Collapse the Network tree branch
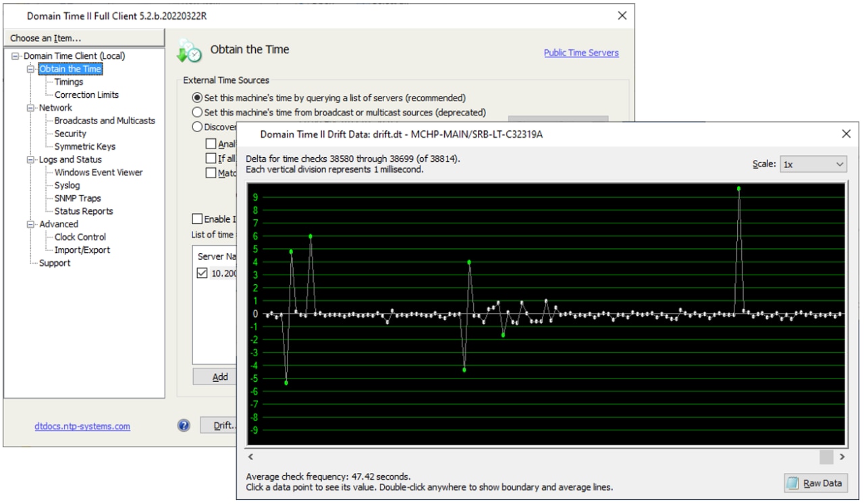Image resolution: width=864 pixels, height=504 pixels. pyautogui.click(x=30, y=107)
